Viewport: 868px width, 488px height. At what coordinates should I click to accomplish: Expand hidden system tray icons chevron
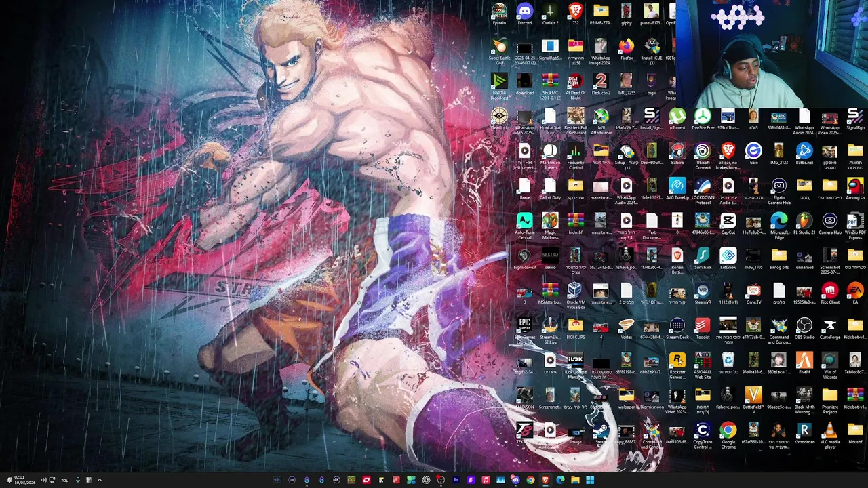click(99, 480)
